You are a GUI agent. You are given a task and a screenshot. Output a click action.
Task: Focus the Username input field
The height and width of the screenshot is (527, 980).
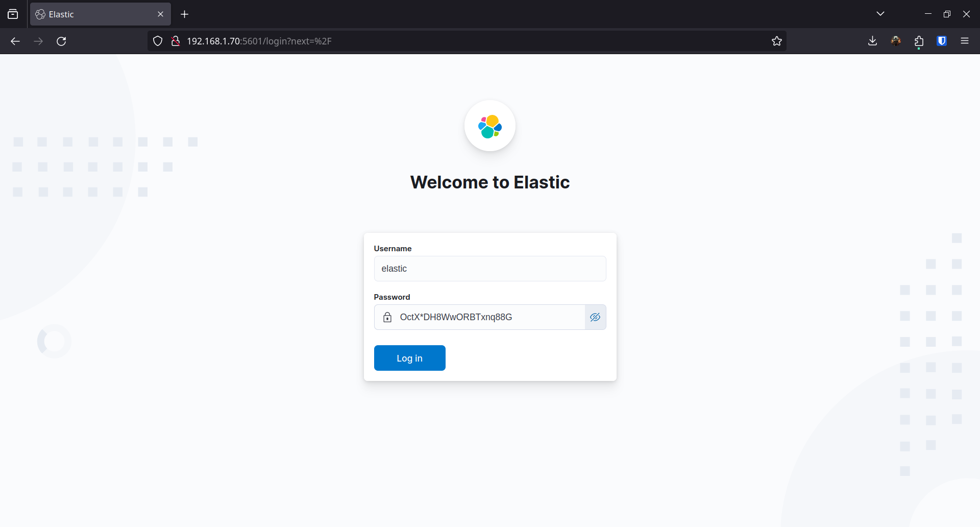click(x=489, y=269)
